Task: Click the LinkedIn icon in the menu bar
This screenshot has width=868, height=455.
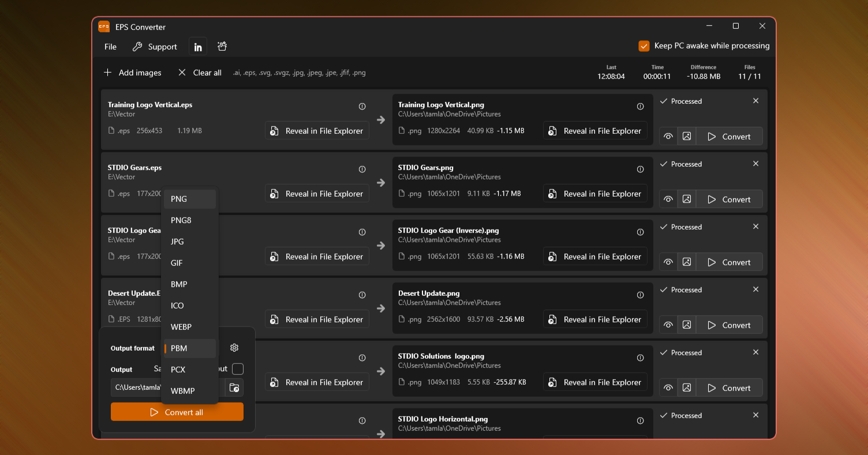Action: pyautogui.click(x=198, y=47)
